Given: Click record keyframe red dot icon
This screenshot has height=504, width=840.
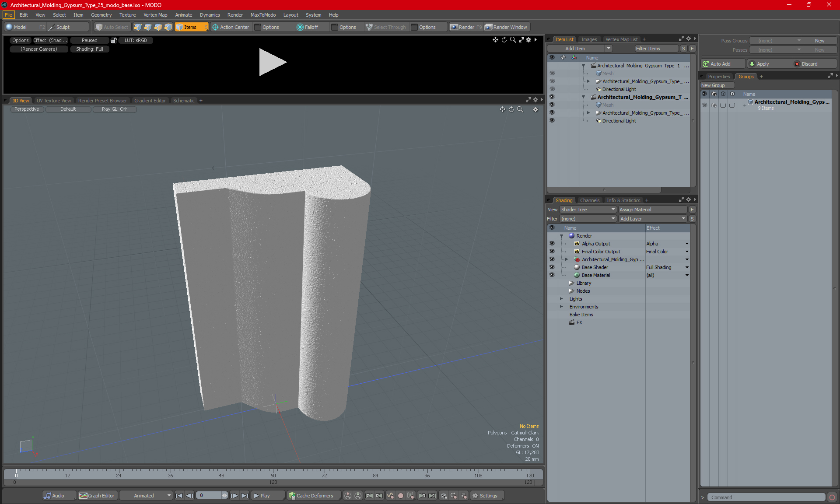Looking at the screenshot, I should click(400, 496).
